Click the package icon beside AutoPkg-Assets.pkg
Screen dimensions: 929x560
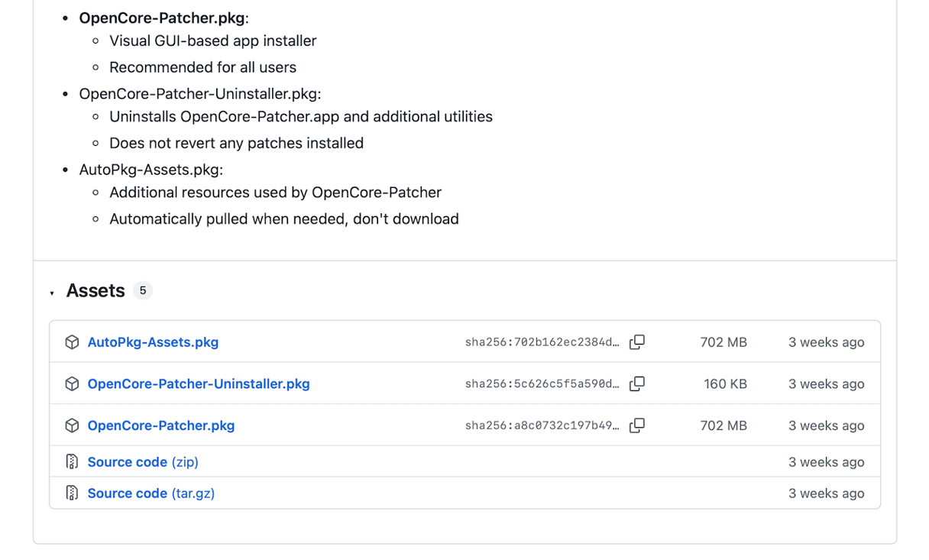point(72,342)
